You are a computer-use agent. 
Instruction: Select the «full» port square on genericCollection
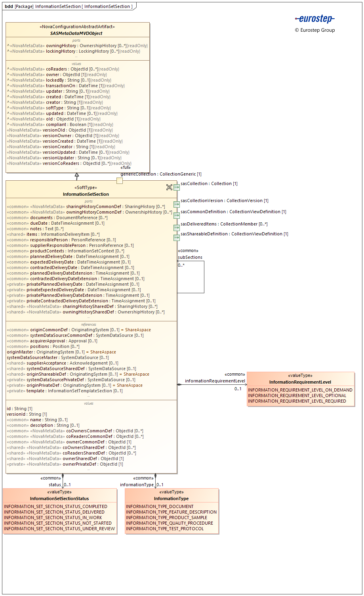click(120, 180)
